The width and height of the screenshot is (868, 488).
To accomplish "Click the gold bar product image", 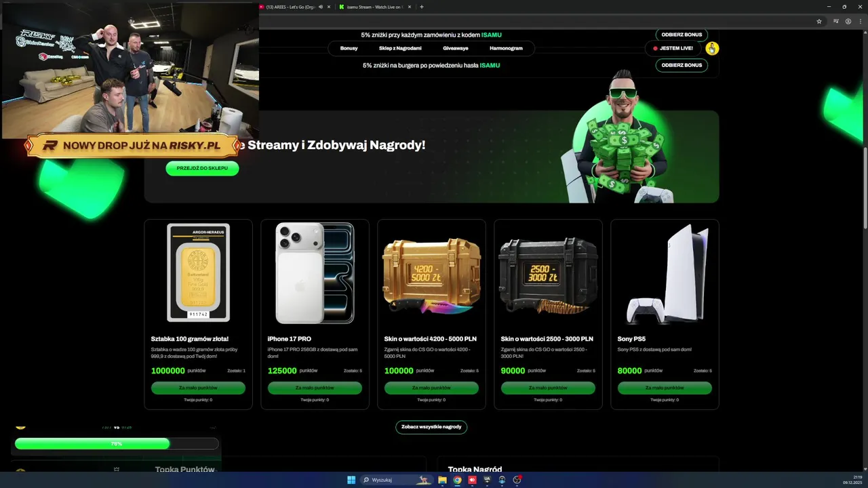I will click(x=198, y=272).
